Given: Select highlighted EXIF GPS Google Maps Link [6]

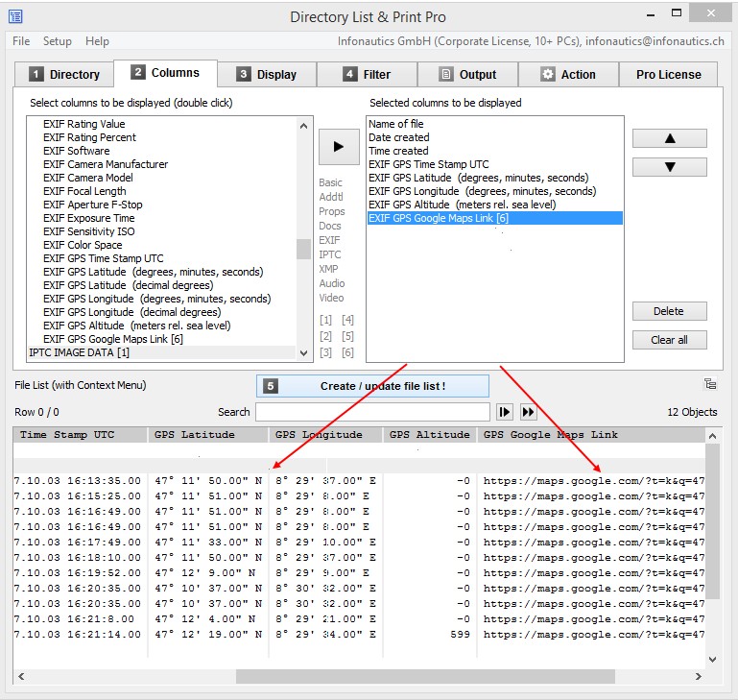Looking at the screenshot, I should [x=494, y=218].
